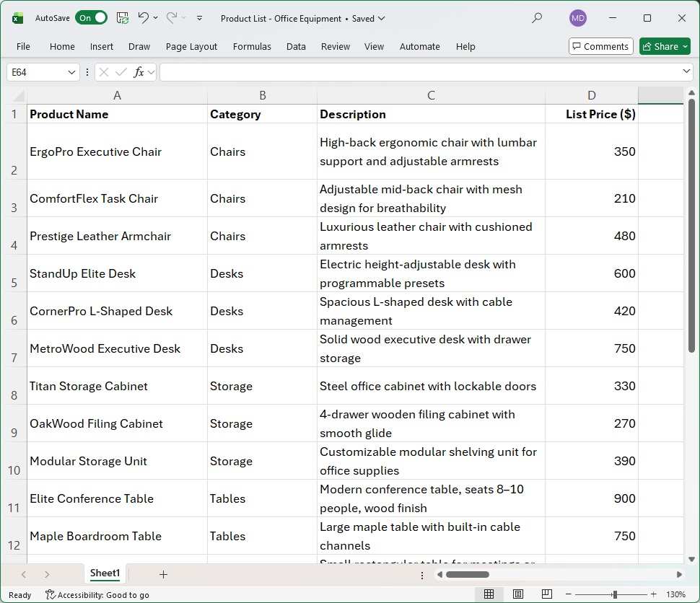
Task: Select column D header
Action: 592,95
